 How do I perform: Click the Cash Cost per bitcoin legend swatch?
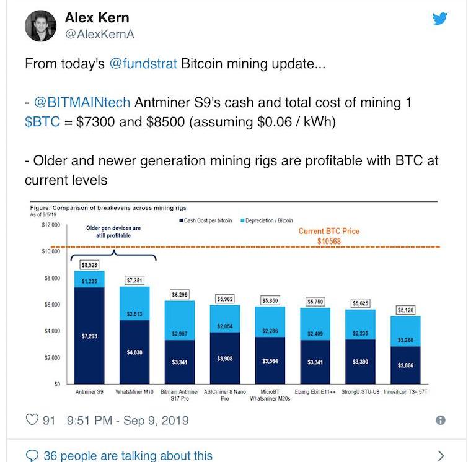coord(181,221)
